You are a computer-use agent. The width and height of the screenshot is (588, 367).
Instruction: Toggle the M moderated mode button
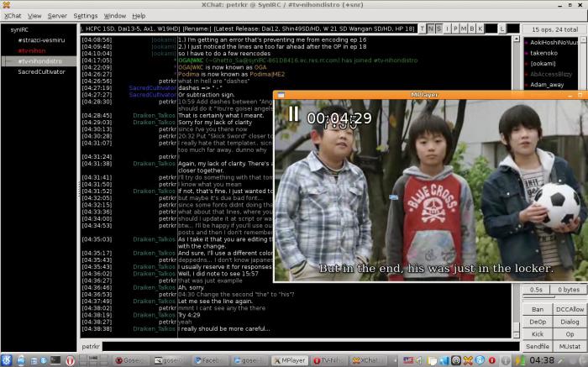[464, 29]
